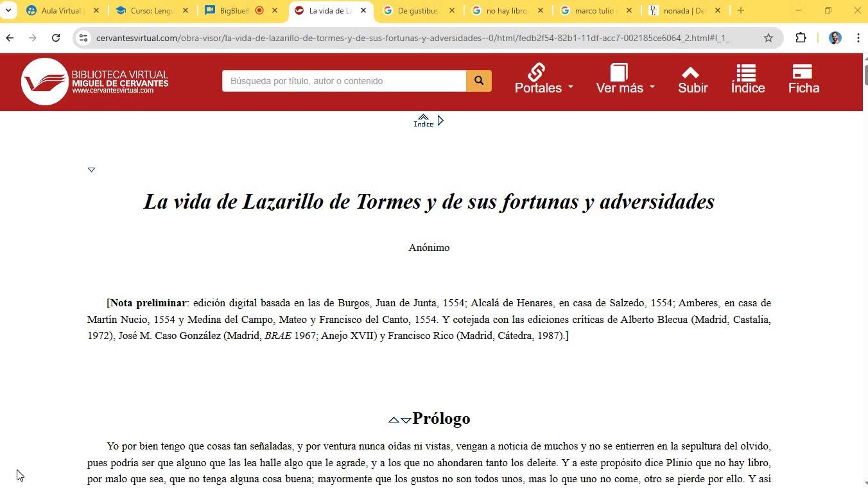Go forward to the next page
868x488 pixels.
click(33, 38)
